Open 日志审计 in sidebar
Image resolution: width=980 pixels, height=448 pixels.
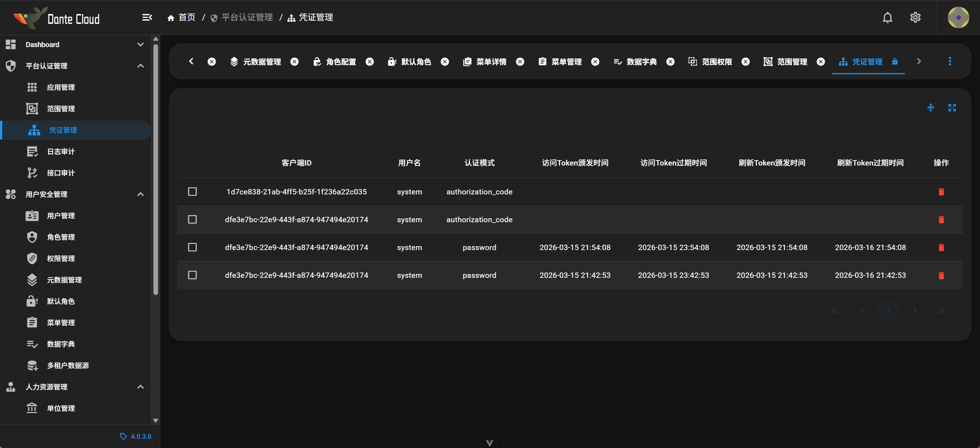click(61, 151)
